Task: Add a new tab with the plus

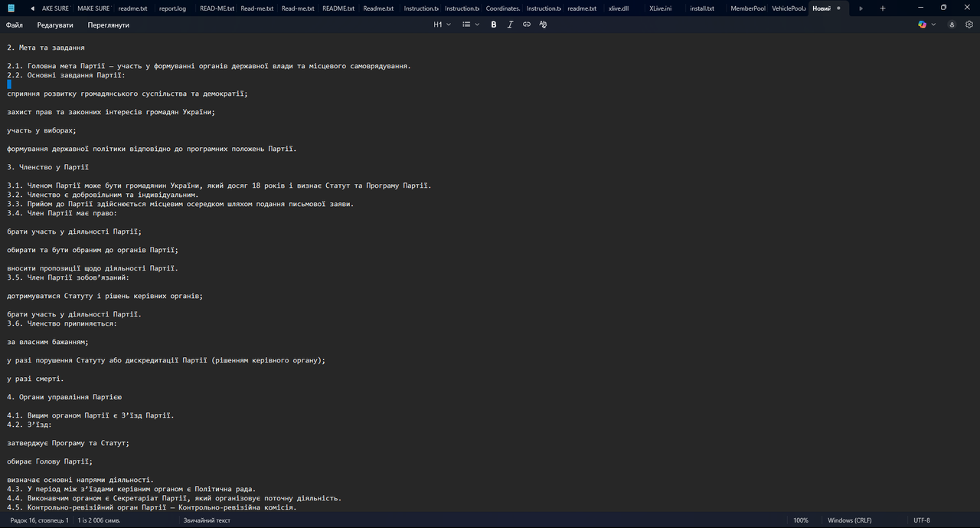Action: [x=883, y=8]
